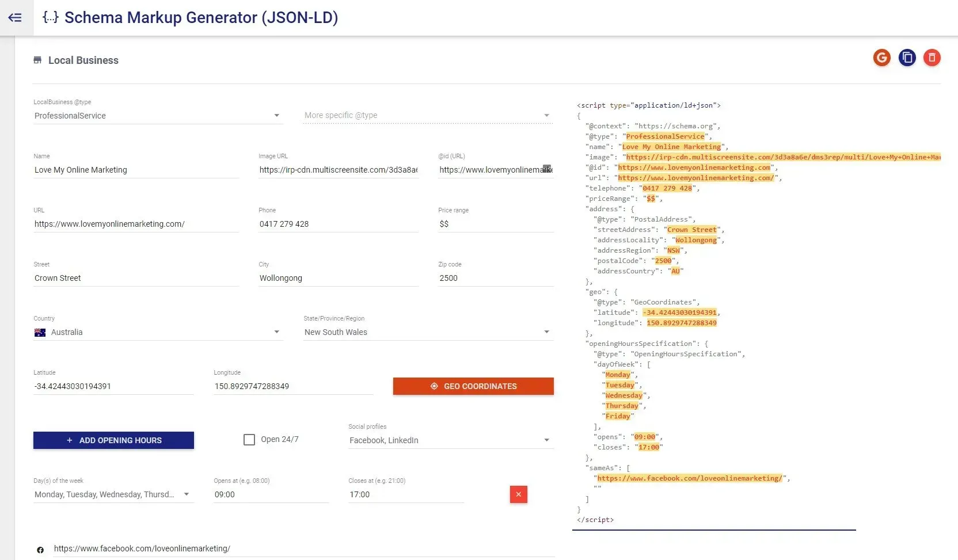Copy the JSON-LD markup with copy icon
Viewport: 958px width, 560px height.
[x=907, y=58]
